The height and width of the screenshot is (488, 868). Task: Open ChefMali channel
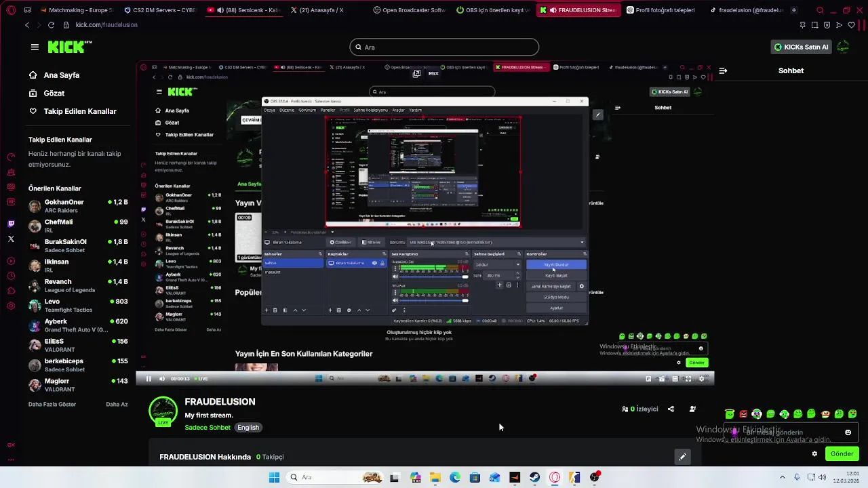[x=78, y=226]
